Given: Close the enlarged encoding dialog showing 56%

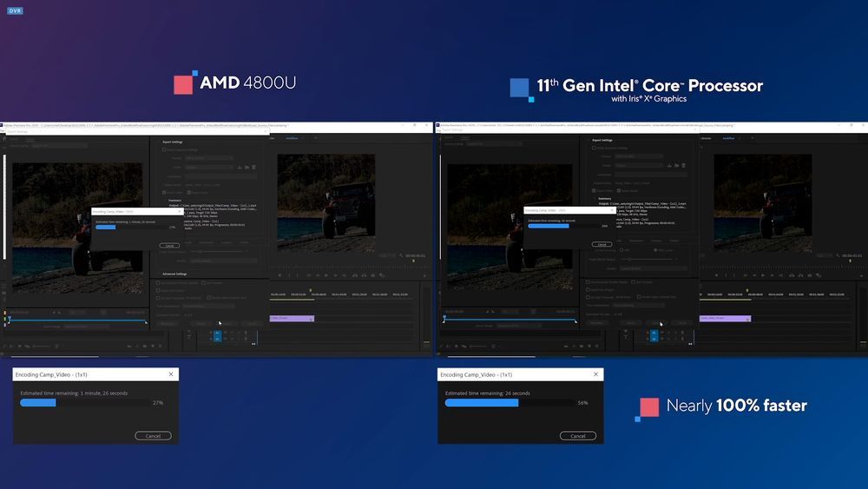Looking at the screenshot, I should pos(595,374).
